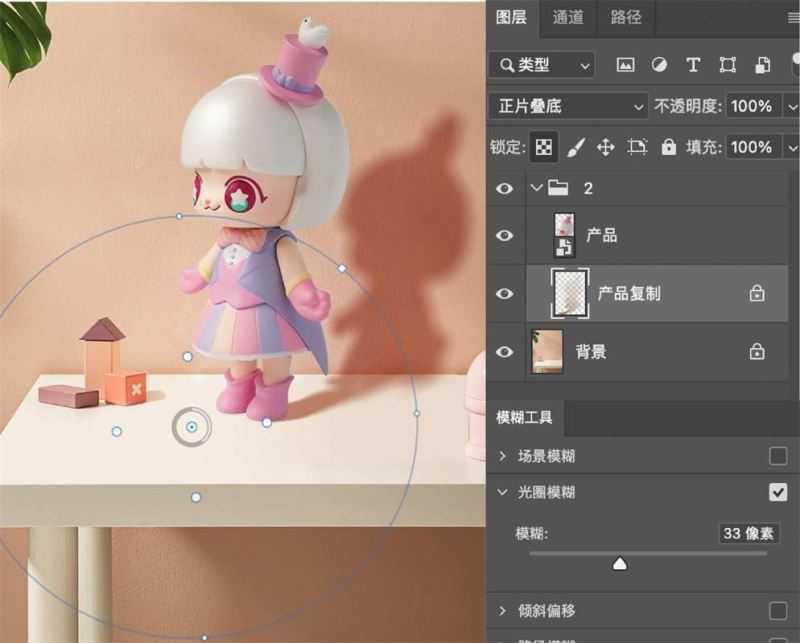
Task: Click the 33 像素 blur value field
Action: 748,533
